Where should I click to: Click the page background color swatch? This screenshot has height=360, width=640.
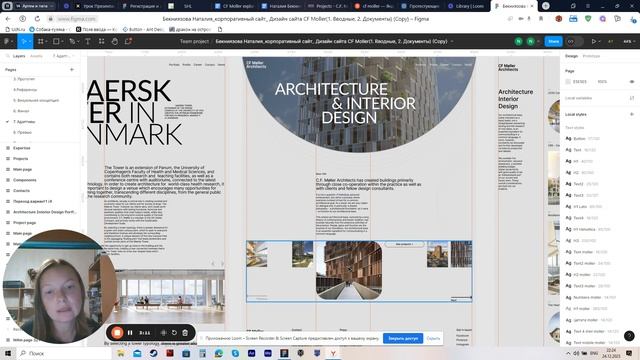[x=568, y=82]
